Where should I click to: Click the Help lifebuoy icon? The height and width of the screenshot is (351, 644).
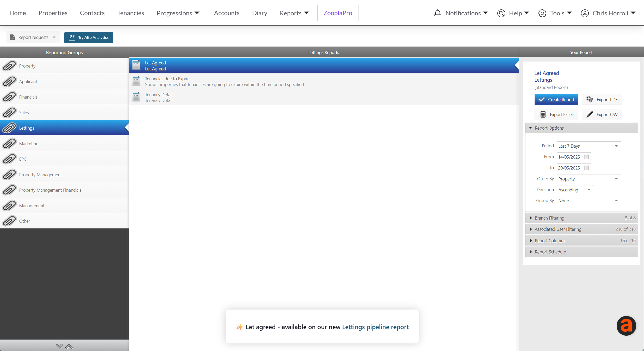point(501,13)
